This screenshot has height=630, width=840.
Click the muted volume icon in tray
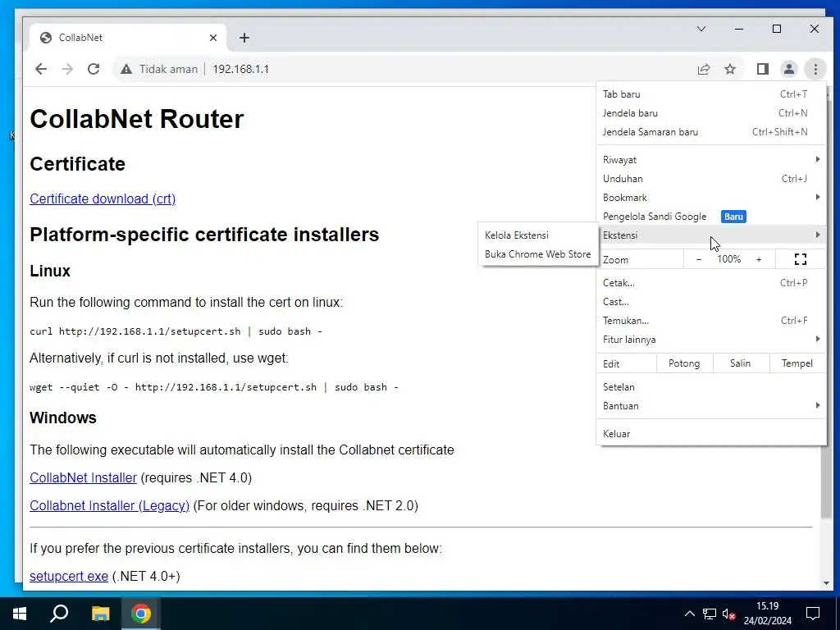pyautogui.click(x=728, y=614)
